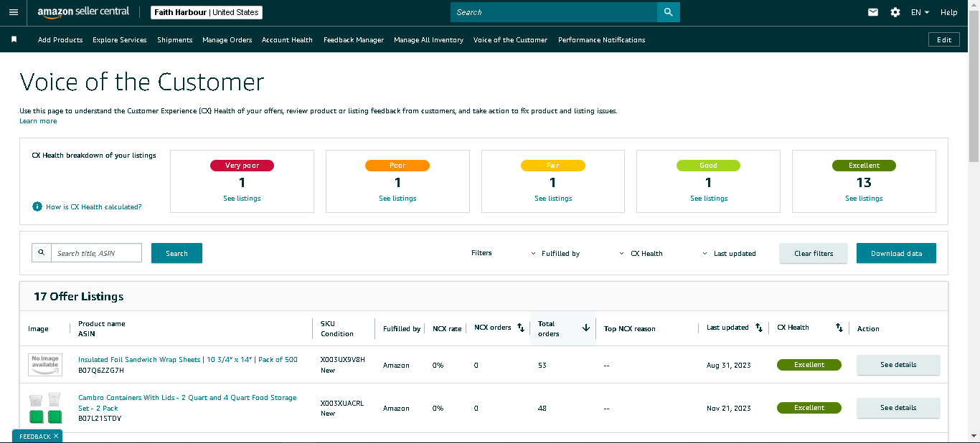See details for Cambro Containers row
Viewport: 980px width, 443px height.
tap(898, 408)
